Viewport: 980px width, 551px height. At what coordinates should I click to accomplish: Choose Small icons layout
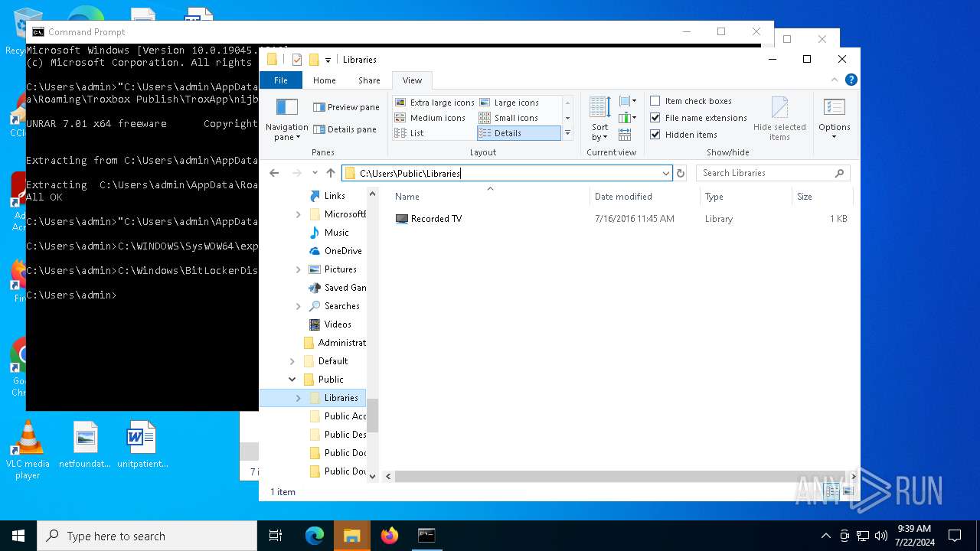[508, 118]
